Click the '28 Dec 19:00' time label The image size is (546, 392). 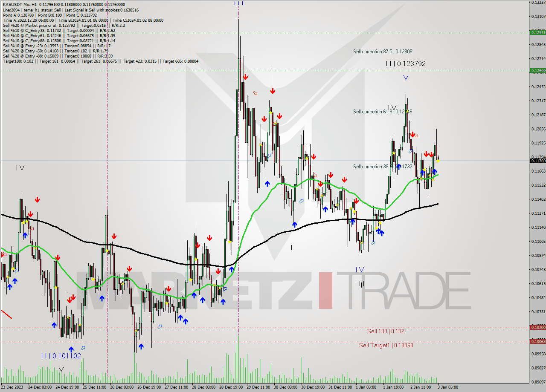coord(231,387)
